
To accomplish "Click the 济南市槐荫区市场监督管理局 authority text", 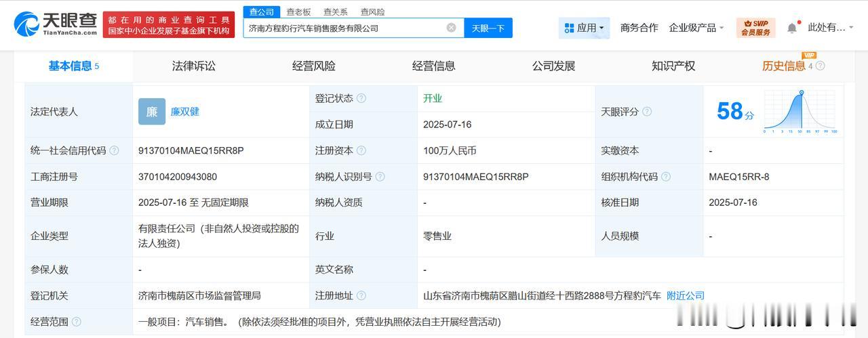I will point(199,295).
